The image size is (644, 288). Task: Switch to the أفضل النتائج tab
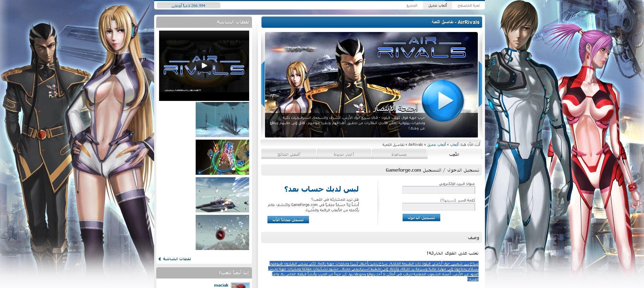pyautogui.click(x=289, y=154)
